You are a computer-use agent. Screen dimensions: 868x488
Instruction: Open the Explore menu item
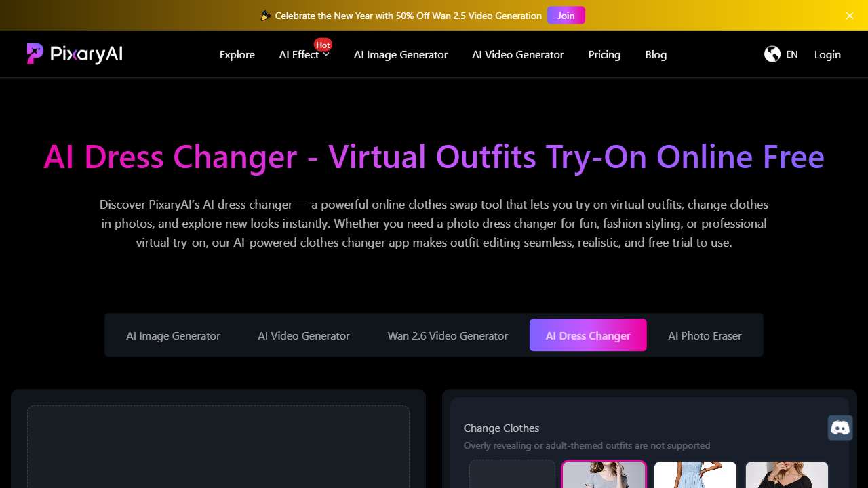tap(237, 55)
